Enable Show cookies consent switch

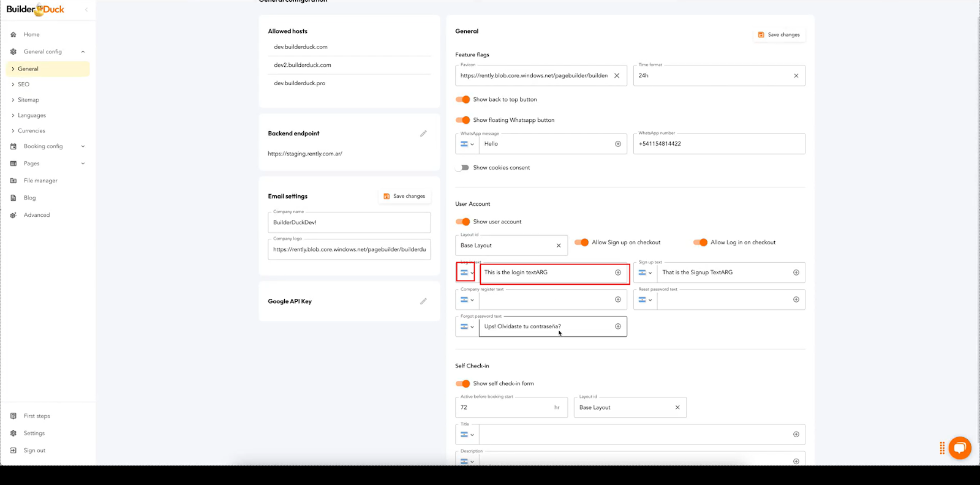[463, 168]
